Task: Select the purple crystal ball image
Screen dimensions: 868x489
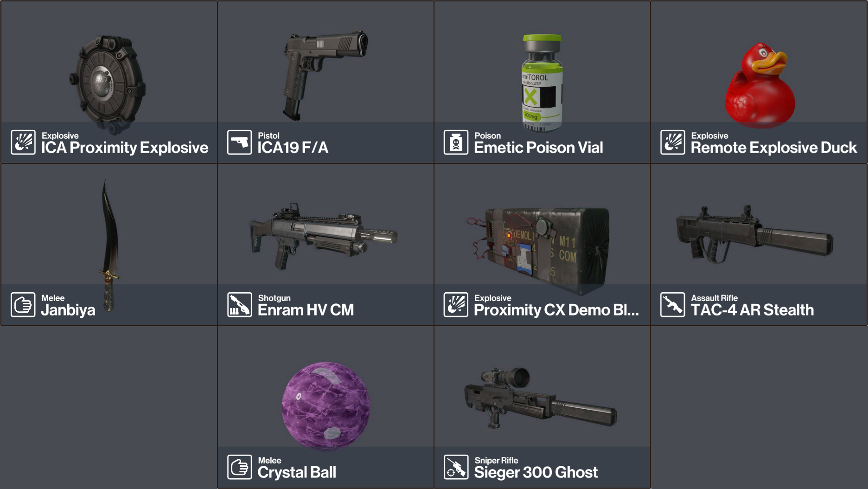Action: [x=326, y=406]
